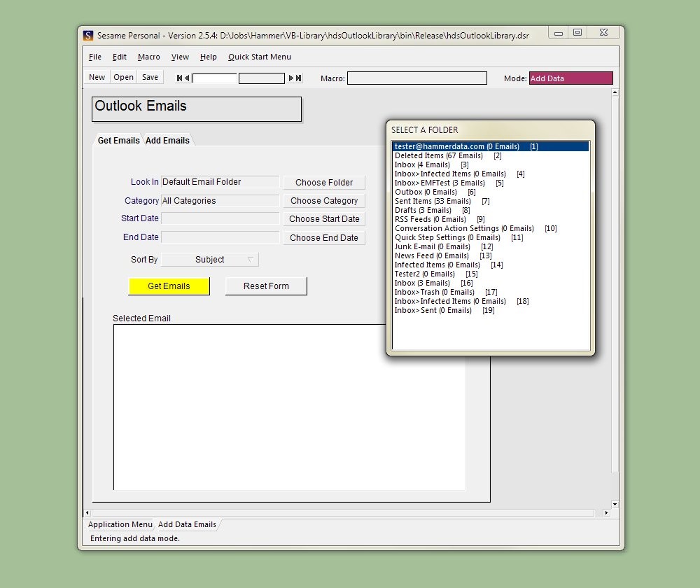Click the yellow Get Emails button
Image resolution: width=700 pixels, height=588 pixels.
point(169,286)
